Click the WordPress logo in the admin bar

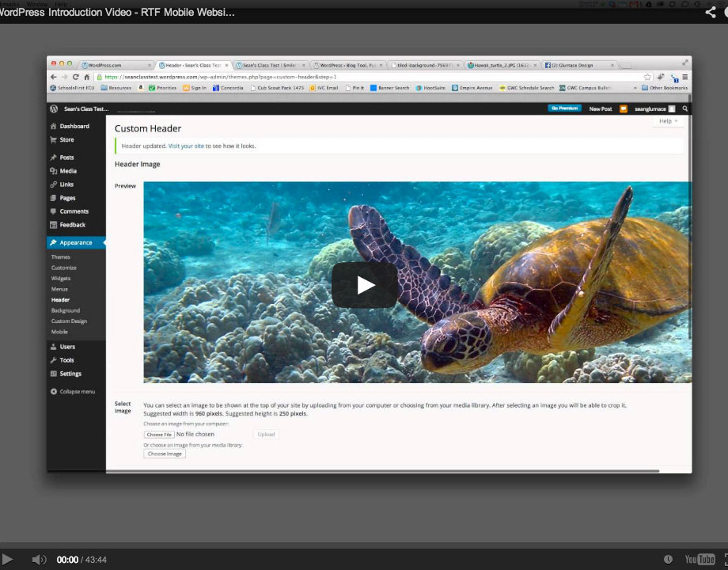click(x=54, y=108)
